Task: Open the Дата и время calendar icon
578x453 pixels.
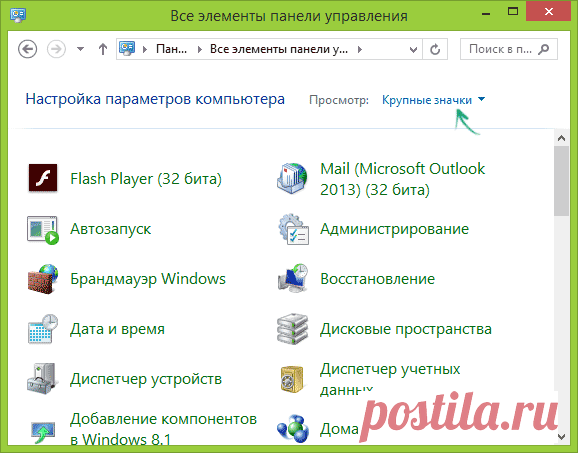Action: [x=43, y=329]
